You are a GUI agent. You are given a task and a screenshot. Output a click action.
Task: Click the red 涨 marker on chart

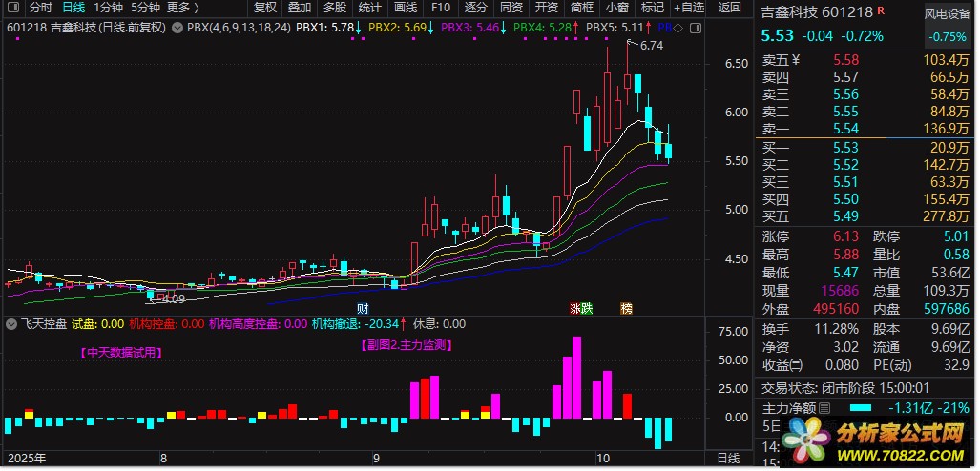[575, 308]
